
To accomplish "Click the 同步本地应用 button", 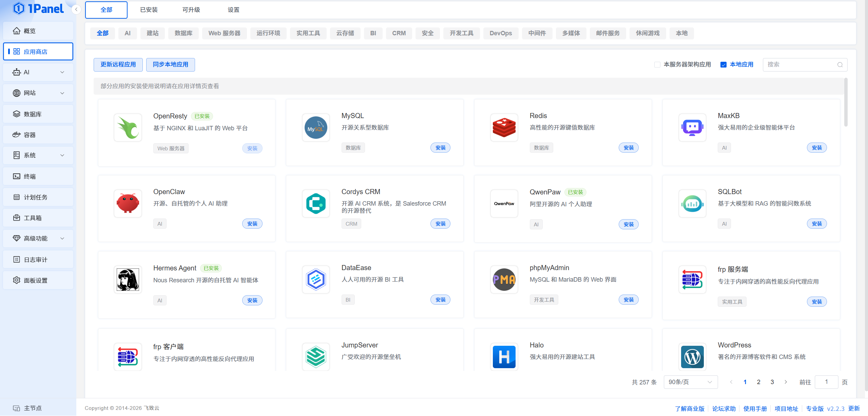I will click(170, 64).
